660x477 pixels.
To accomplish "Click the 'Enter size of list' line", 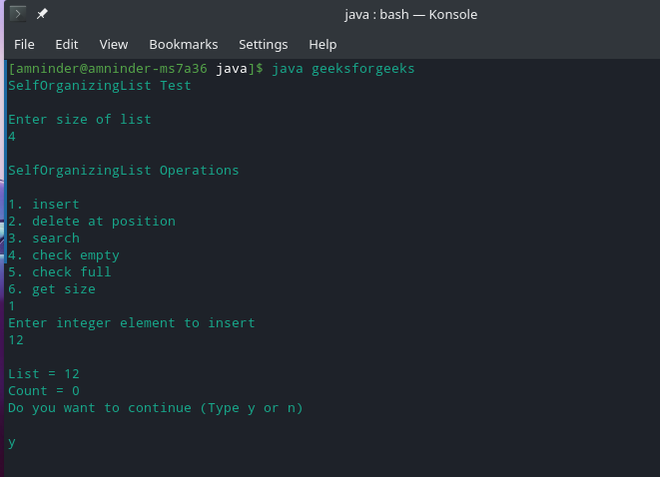I will pyautogui.click(x=80, y=119).
